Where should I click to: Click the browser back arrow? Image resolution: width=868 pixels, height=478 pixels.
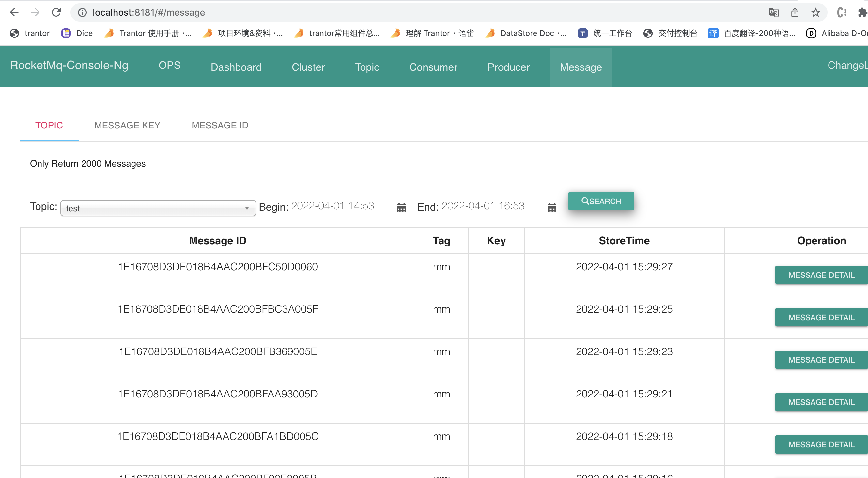click(14, 12)
